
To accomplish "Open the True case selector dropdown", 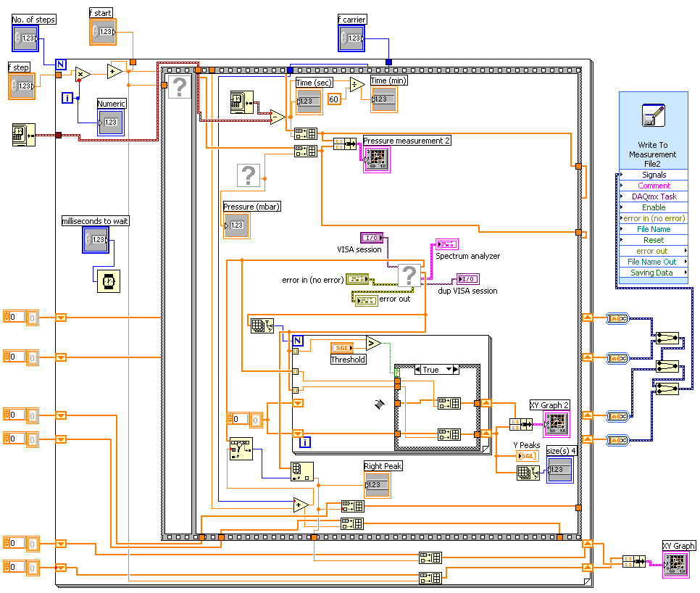I will [449, 369].
